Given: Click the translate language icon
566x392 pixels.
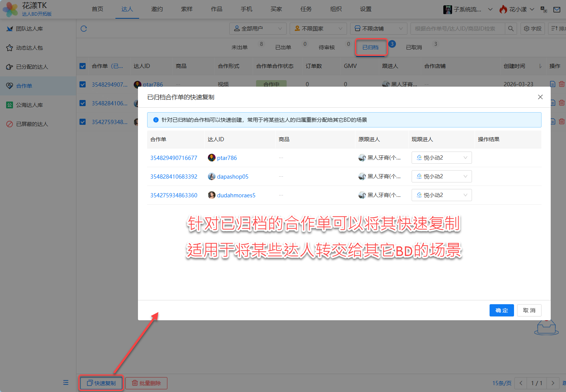Looking at the screenshot, I should pos(544,10).
